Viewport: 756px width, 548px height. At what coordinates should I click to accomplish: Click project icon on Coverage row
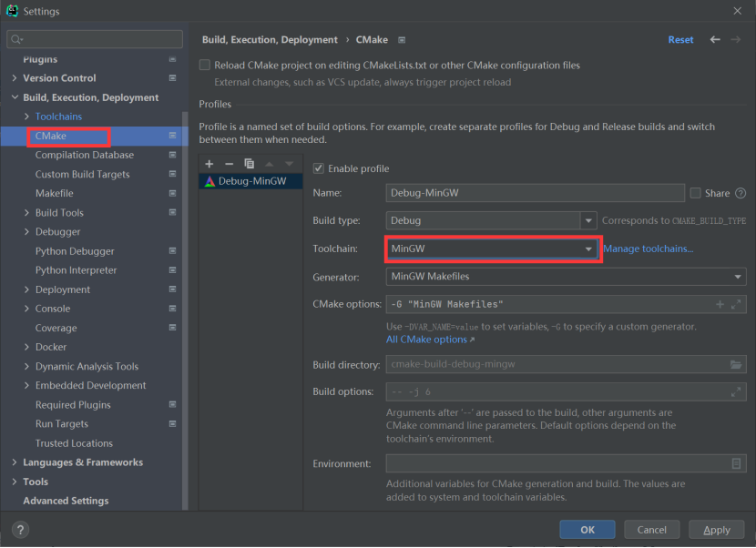(x=172, y=328)
